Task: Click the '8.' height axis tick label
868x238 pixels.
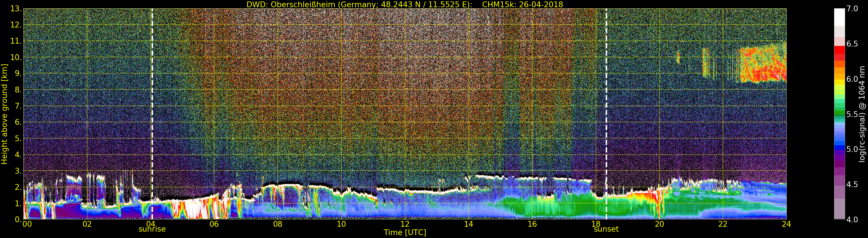Action: click(18, 90)
